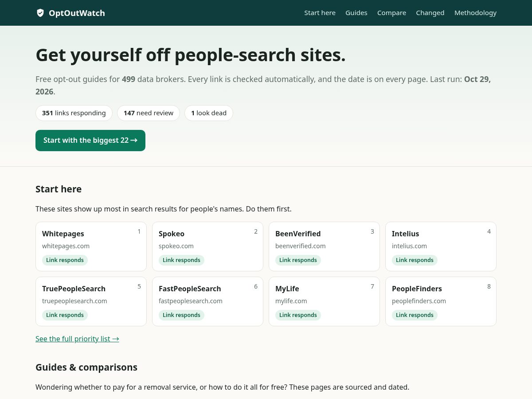Open the TruePeopleSearch guide card

91,301
